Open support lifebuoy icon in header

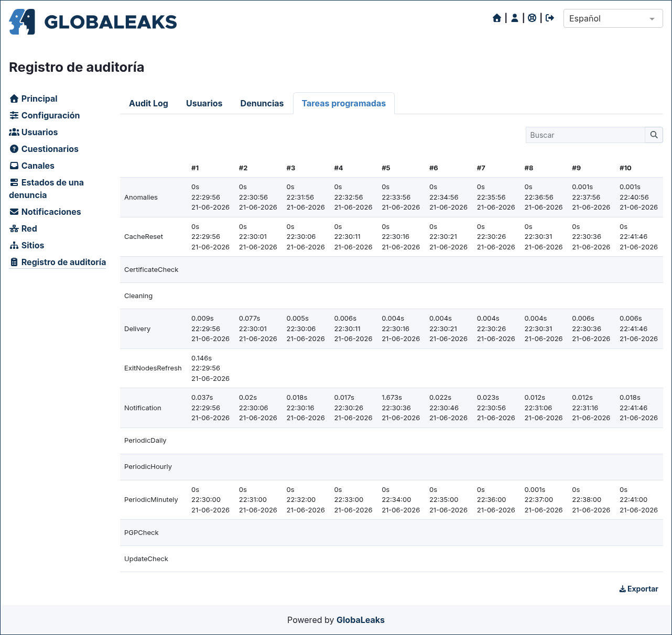point(532,18)
